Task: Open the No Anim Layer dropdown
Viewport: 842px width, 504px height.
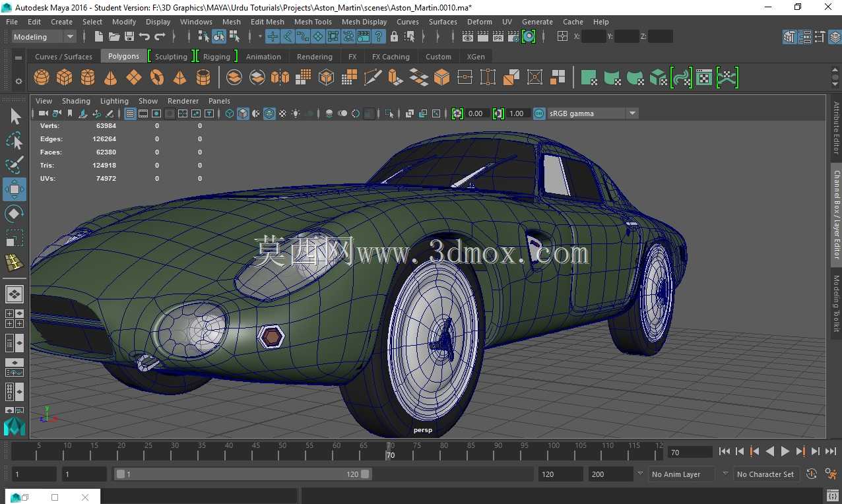Action: (x=682, y=474)
